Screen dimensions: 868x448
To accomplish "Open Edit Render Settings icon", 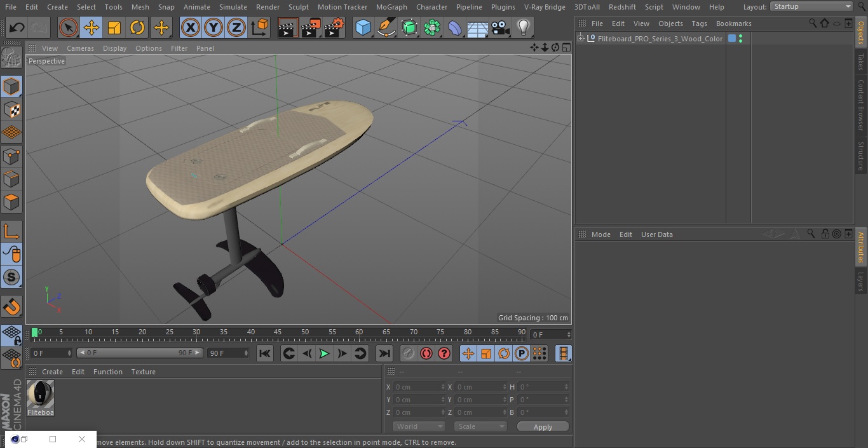I will click(334, 27).
